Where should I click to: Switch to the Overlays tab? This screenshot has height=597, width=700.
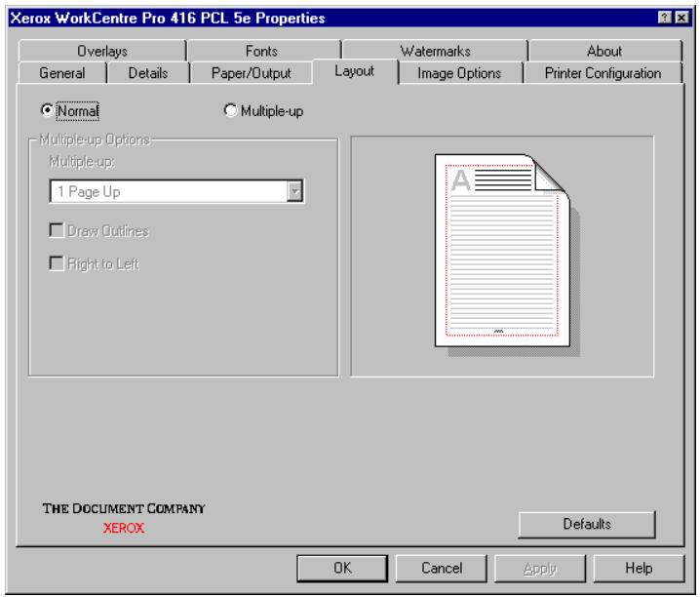[x=102, y=51]
